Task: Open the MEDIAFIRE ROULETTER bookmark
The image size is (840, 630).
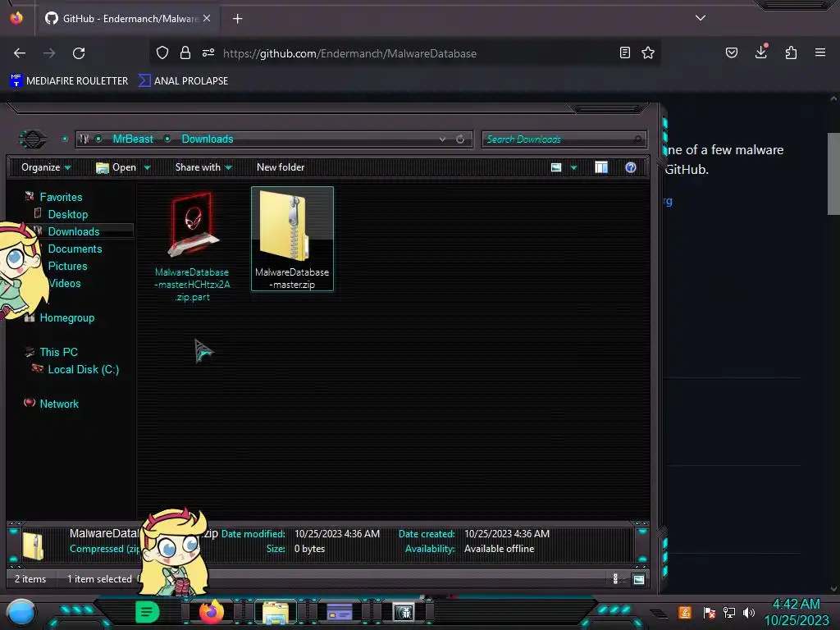Action: [69, 81]
